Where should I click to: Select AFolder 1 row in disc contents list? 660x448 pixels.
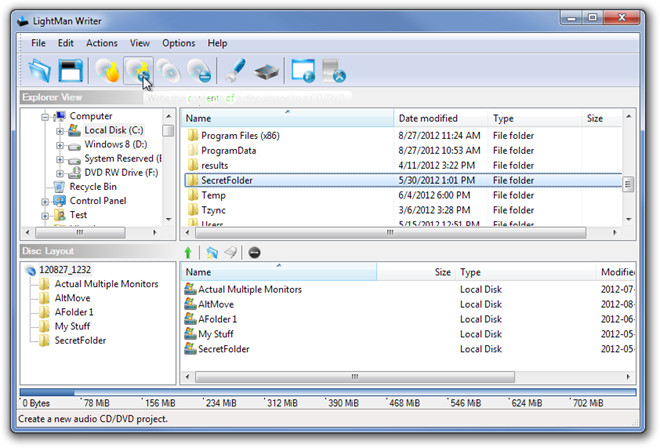tap(407, 319)
